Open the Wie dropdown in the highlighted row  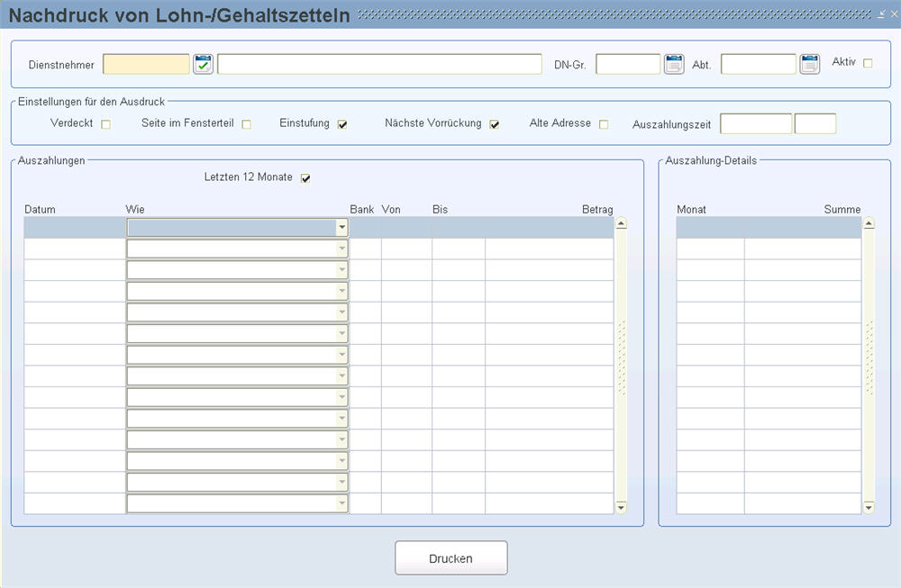point(341,228)
